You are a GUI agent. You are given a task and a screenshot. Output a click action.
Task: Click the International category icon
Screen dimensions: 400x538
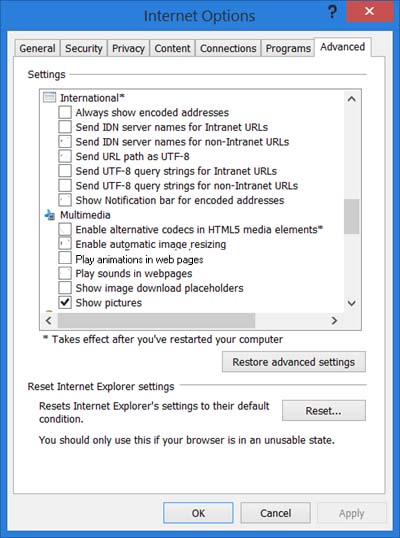tap(49, 98)
